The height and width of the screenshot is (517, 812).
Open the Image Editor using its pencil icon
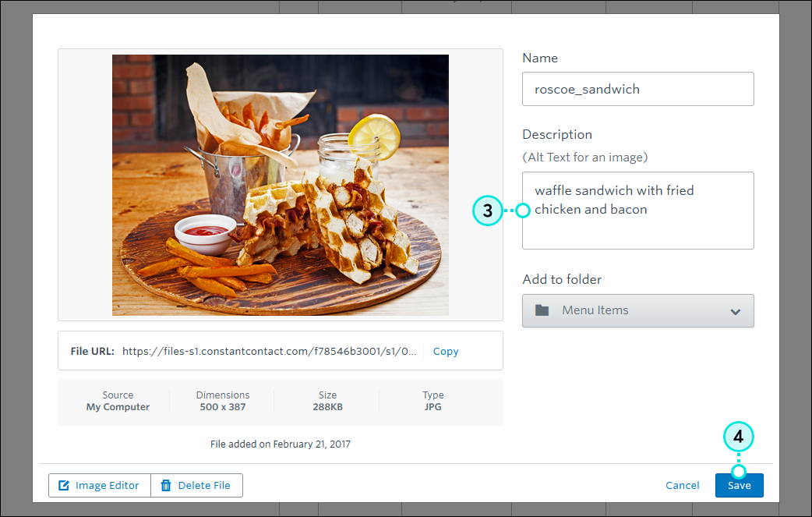[x=63, y=485]
